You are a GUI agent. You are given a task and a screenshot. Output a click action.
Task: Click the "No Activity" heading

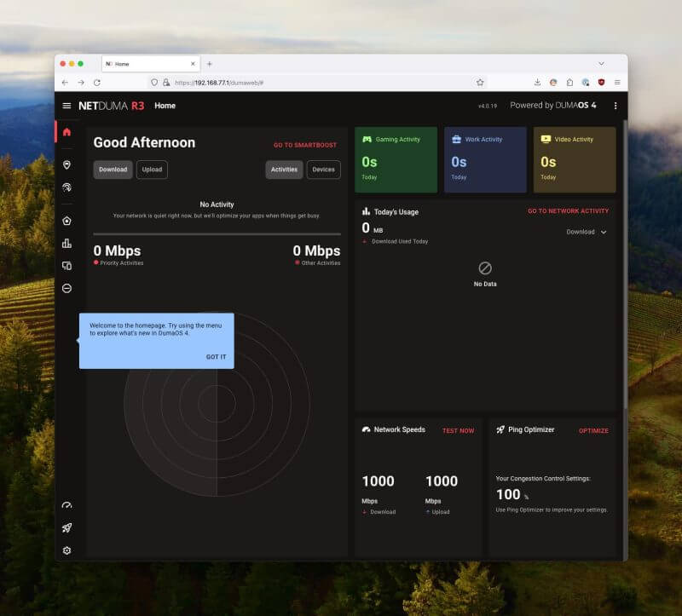click(x=217, y=204)
